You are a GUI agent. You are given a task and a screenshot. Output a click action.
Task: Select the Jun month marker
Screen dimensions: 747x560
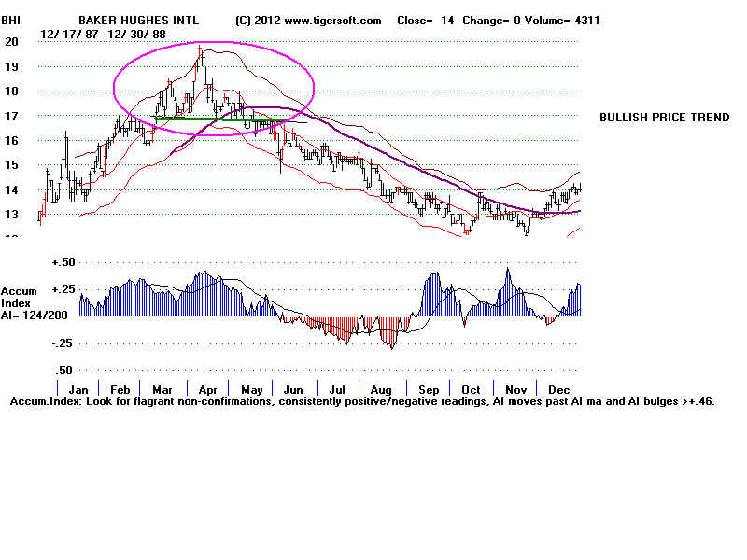click(x=294, y=388)
